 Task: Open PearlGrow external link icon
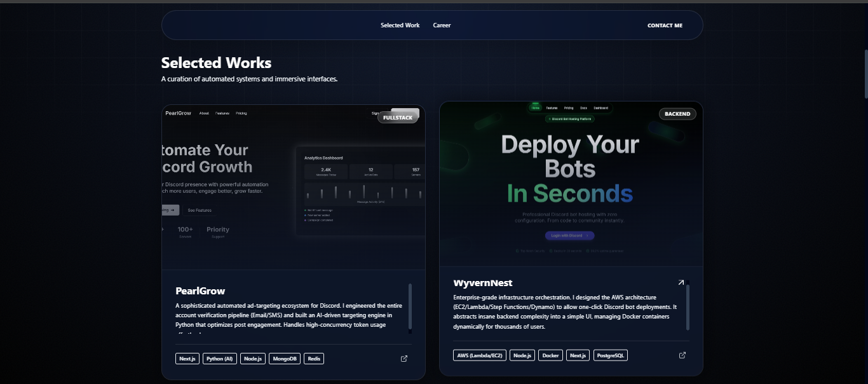[x=404, y=359]
